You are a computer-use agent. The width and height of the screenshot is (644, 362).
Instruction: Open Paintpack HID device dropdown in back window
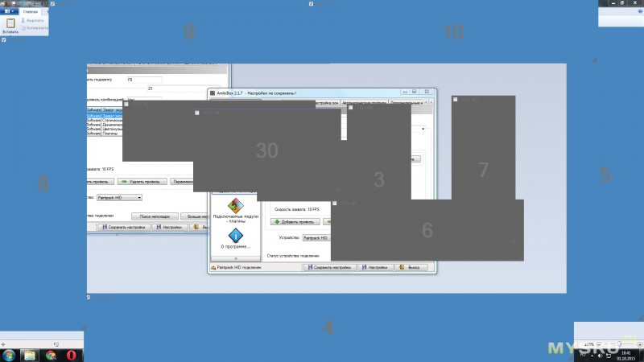(119, 197)
